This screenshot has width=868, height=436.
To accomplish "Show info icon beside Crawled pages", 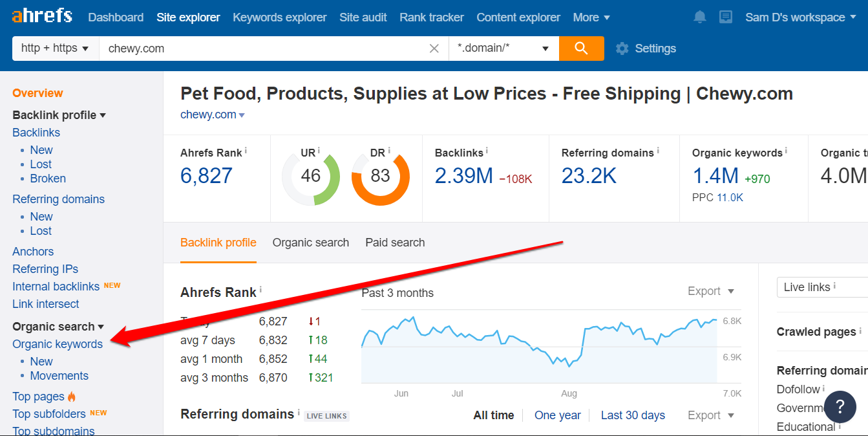I will pyautogui.click(x=861, y=330).
